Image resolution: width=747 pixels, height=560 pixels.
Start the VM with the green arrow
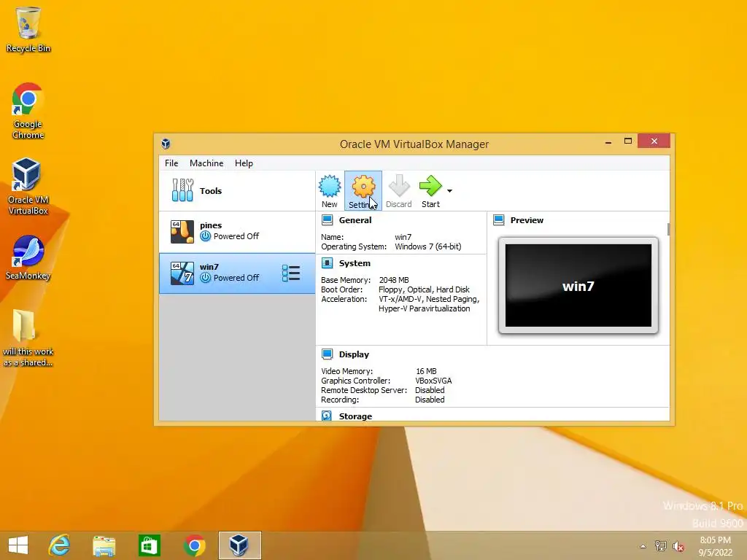point(430,191)
